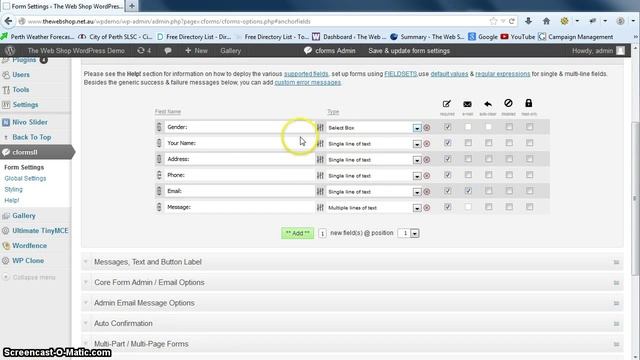Click the updates refresh icon in admin bar

[141, 51]
